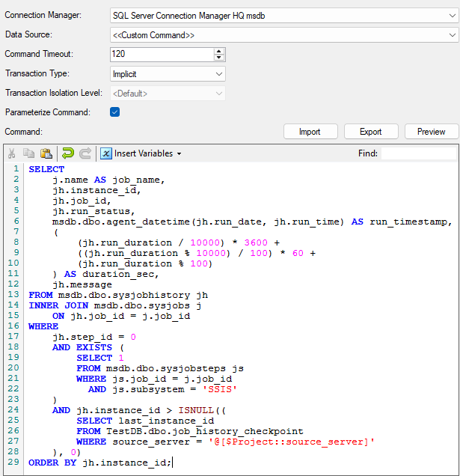
Task: Click 'jh.instance_id,' on line 3
Action: (96, 190)
